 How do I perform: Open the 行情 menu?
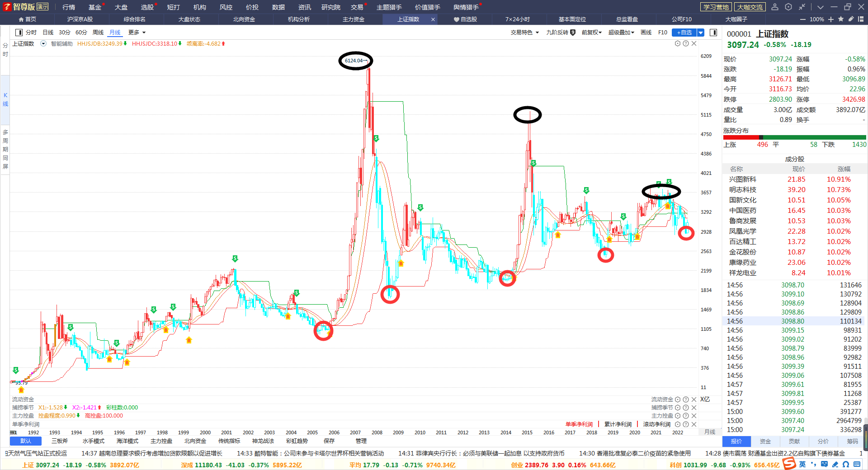coord(69,7)
